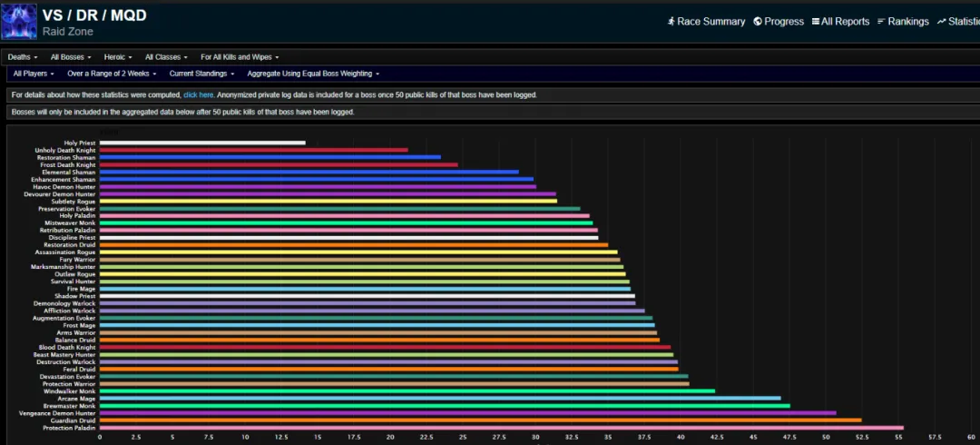The height and width of the screenshot is (445, 980).
Task: Expand the Aggregate Using Equal Boss Weighting menu
Action: (x=313, y=74)
